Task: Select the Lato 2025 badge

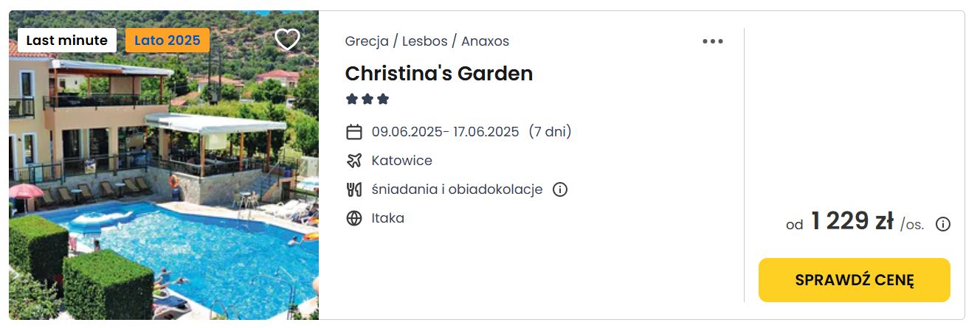Action: tap(168, 41)
